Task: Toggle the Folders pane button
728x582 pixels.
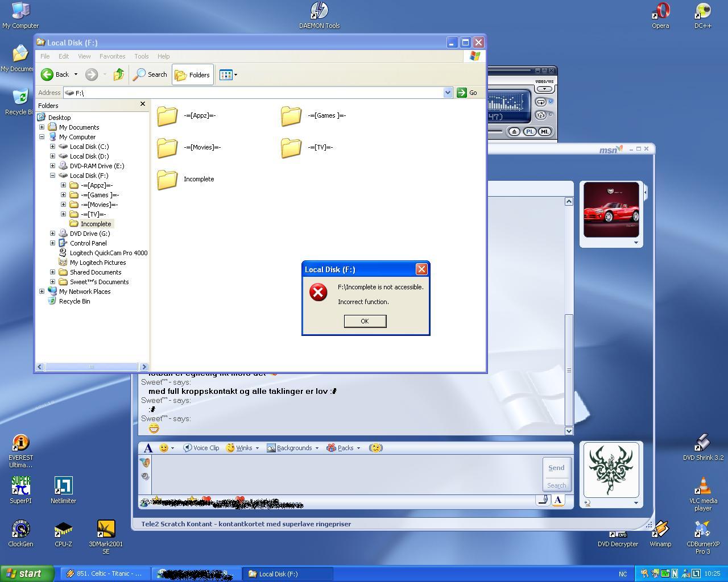Action: [193, 74]
